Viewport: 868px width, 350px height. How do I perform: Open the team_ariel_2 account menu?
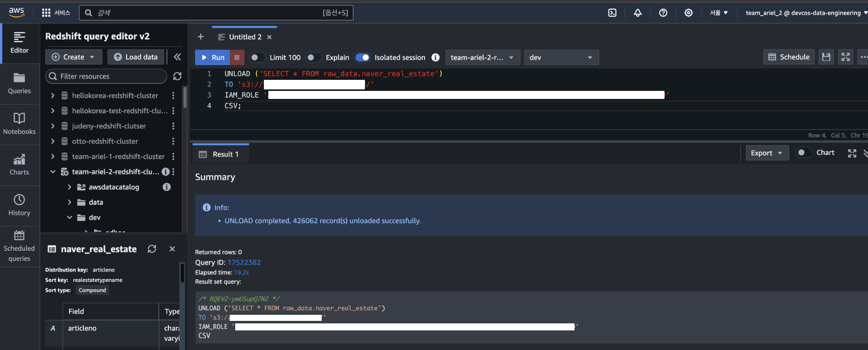click(806, 13)
